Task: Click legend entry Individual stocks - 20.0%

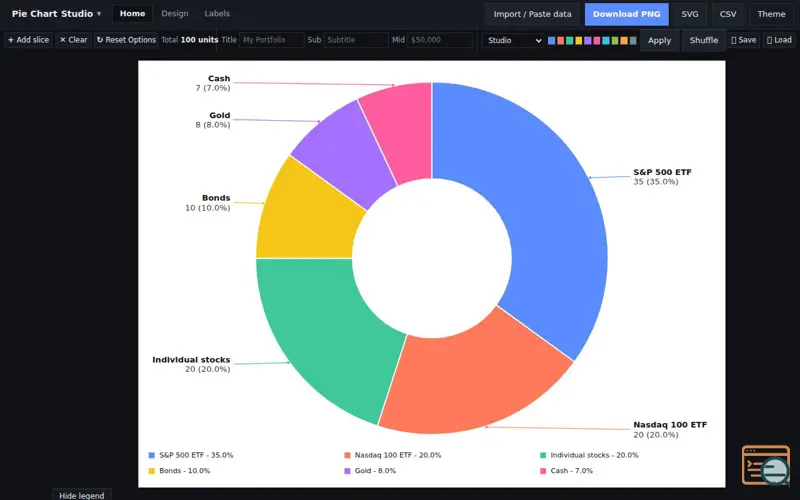Action: pyautogui.click(x=589, y=455)
